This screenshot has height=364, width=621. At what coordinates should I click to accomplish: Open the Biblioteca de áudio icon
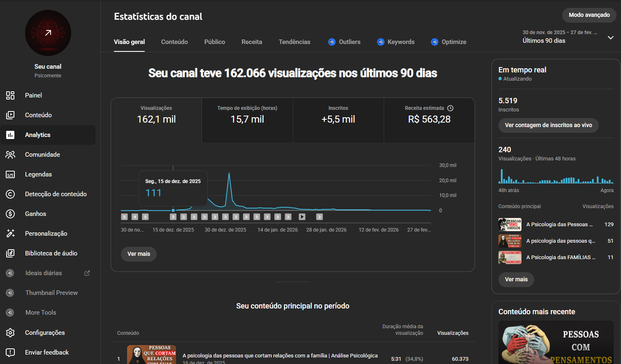click(10, 253)
